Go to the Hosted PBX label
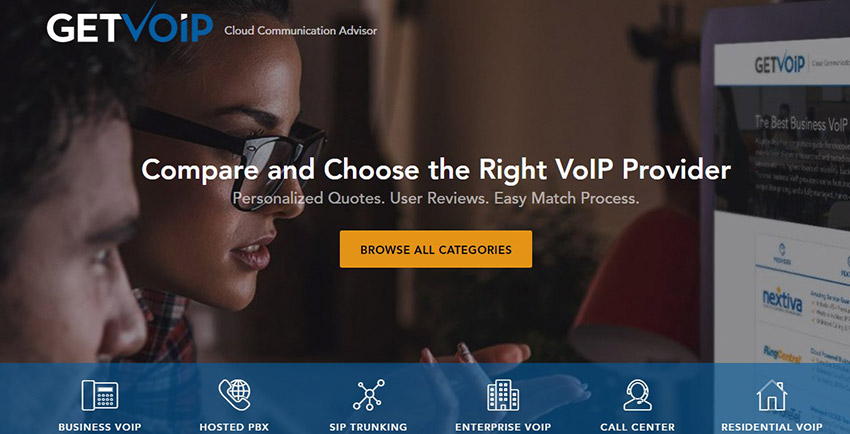This screenshot has height=434, width=850. point(234,427)
